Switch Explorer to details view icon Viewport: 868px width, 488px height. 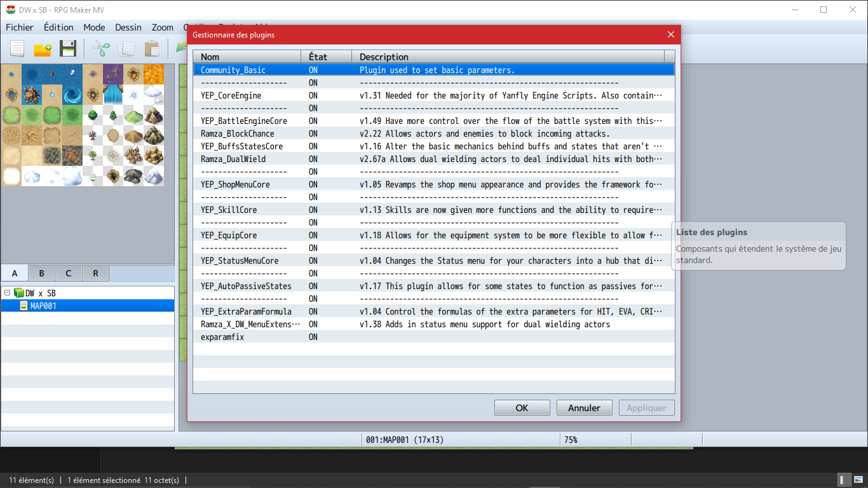click(x=845, y=480)
